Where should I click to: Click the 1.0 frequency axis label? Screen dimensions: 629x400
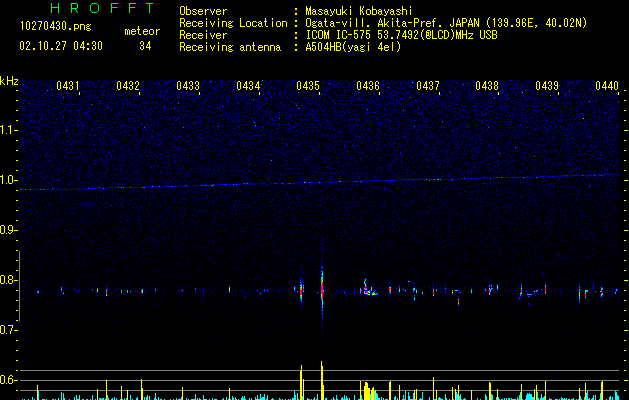coord(9,180)
